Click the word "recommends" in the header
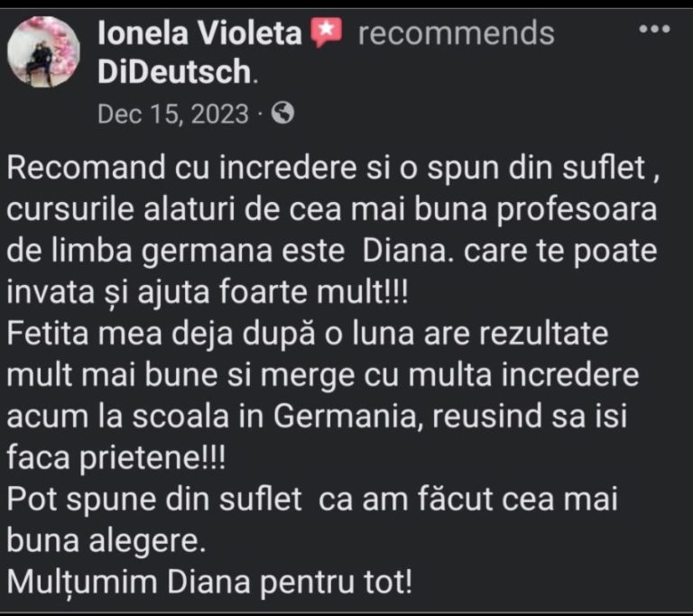This screenshot has height=616, width=693. click(456, 34)
